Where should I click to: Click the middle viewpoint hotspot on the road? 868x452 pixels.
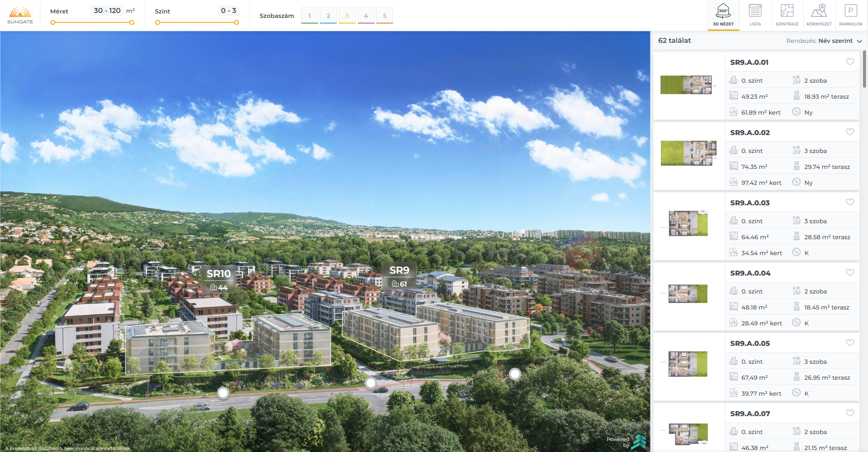tap(371, 383)
